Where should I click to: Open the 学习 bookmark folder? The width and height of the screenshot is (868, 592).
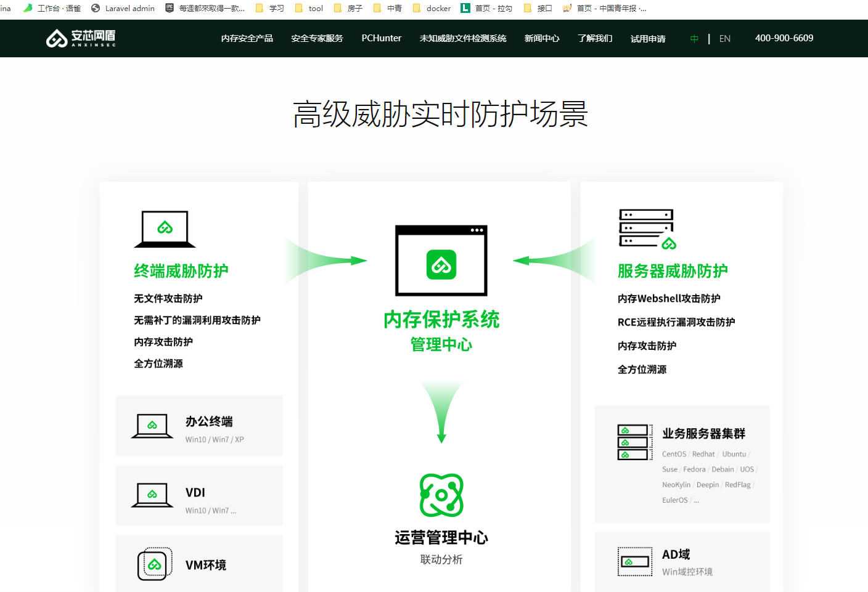click(270, 8)
